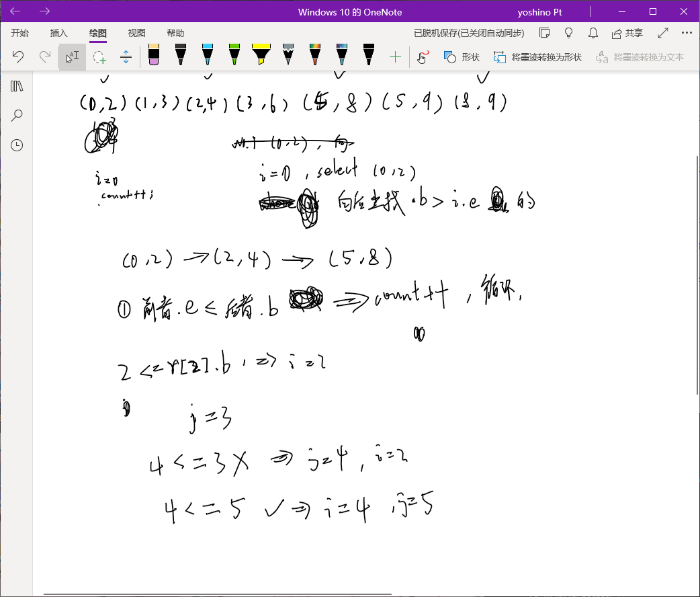This screenshot has height=597, width=700.
Task: Open Search from the left sidebar
Action: (x=17, y=115)
